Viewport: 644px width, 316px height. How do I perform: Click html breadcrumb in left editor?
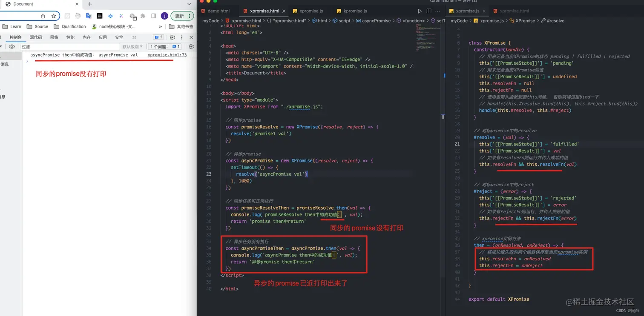pos(319,20)
